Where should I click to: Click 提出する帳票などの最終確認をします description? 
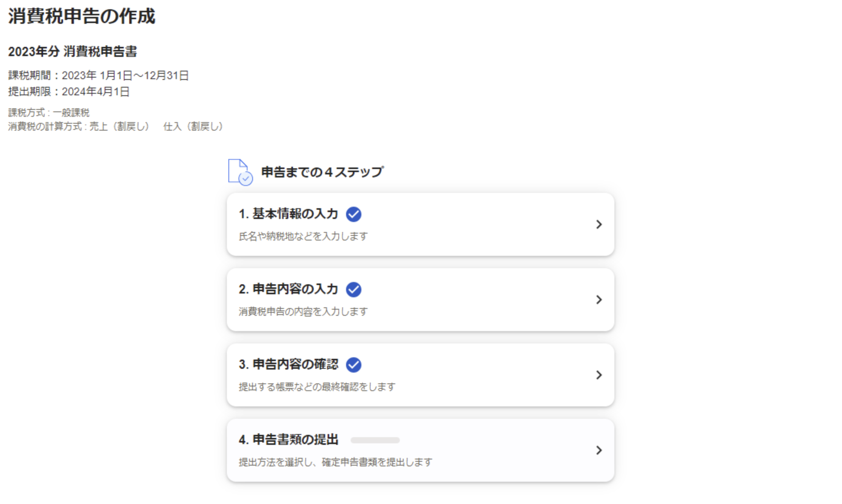[317, 387]
